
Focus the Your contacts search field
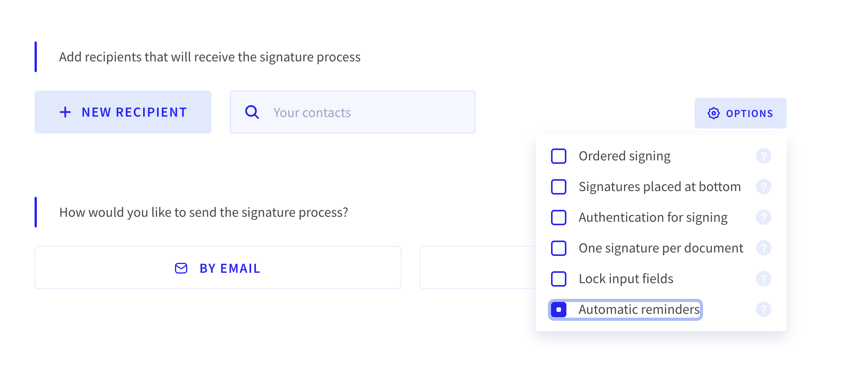tap(353, 112)
